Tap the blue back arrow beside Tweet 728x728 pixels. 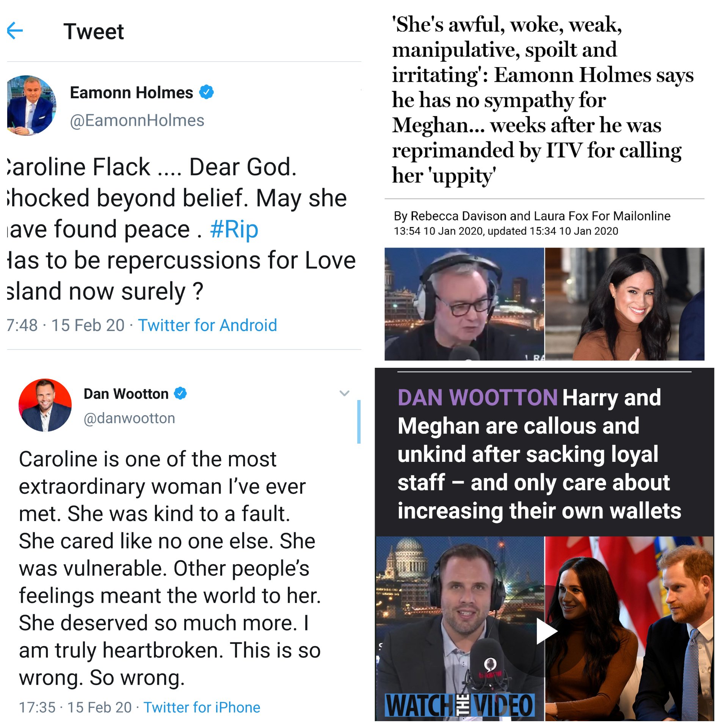(15, 31)
